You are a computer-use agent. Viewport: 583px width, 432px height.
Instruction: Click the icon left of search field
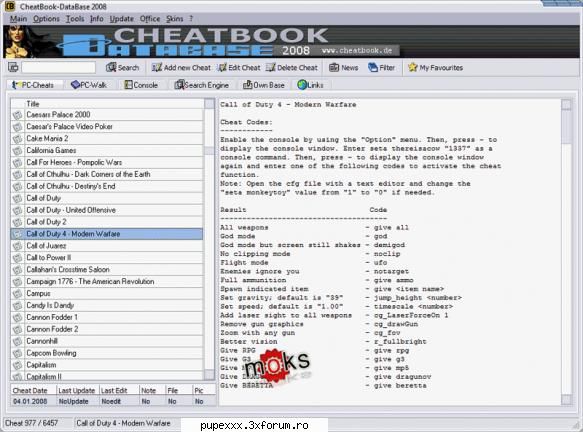13,67
